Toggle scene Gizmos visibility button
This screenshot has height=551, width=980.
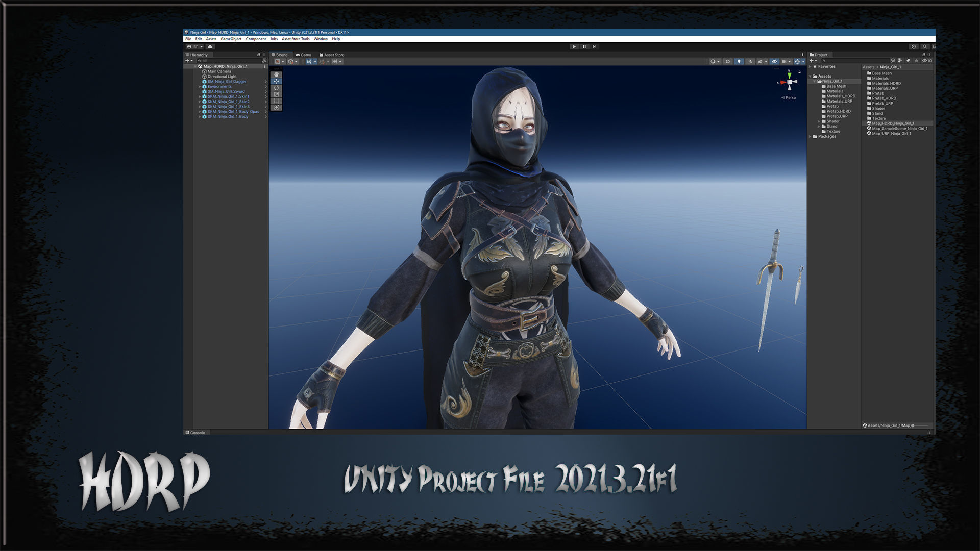point(797,61)
